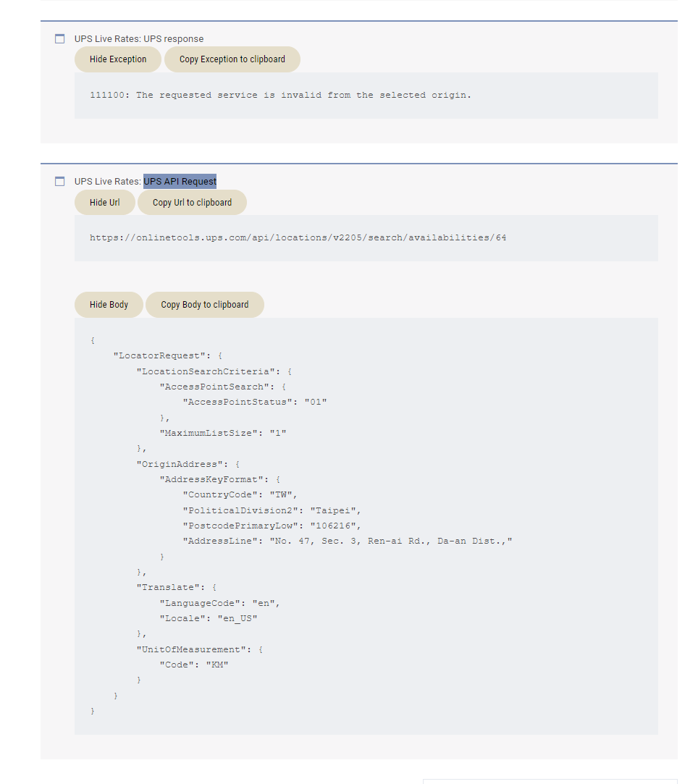Click "CountryCode": "TW" line
The height and width of the screenshot is (784, 698).
pos(240,495)
